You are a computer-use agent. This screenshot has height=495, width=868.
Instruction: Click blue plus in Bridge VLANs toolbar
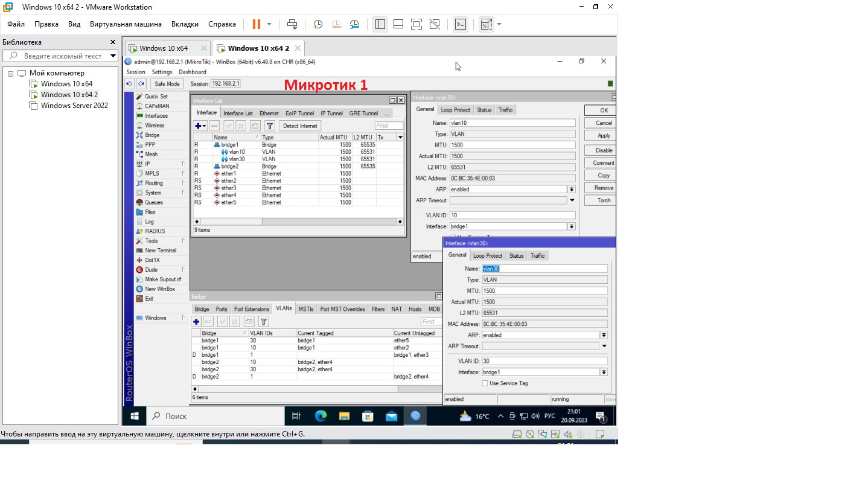click(196, 322)
